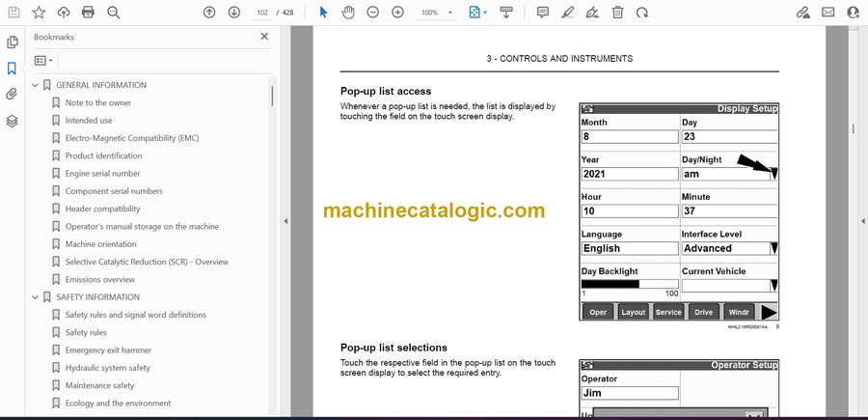Screen dimensions: 868x420
Task: Open page thumbnails panel
Action: (x=12, y=42)
